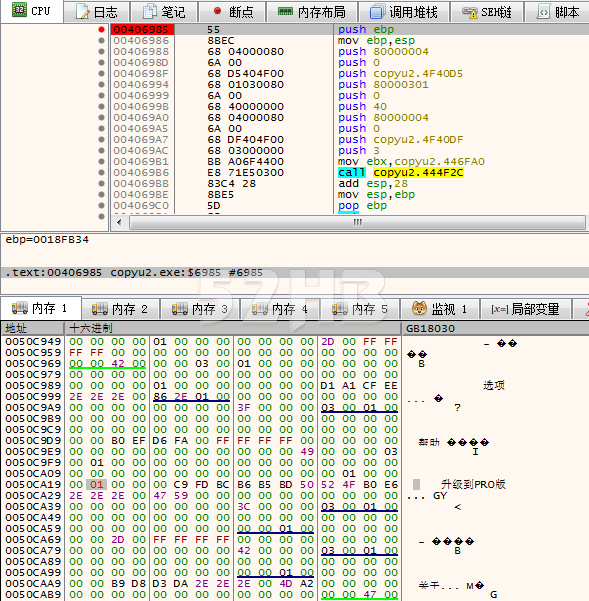Select dump address 0050CAB9
Screen dimensions: 589x601
coord(33,594)
